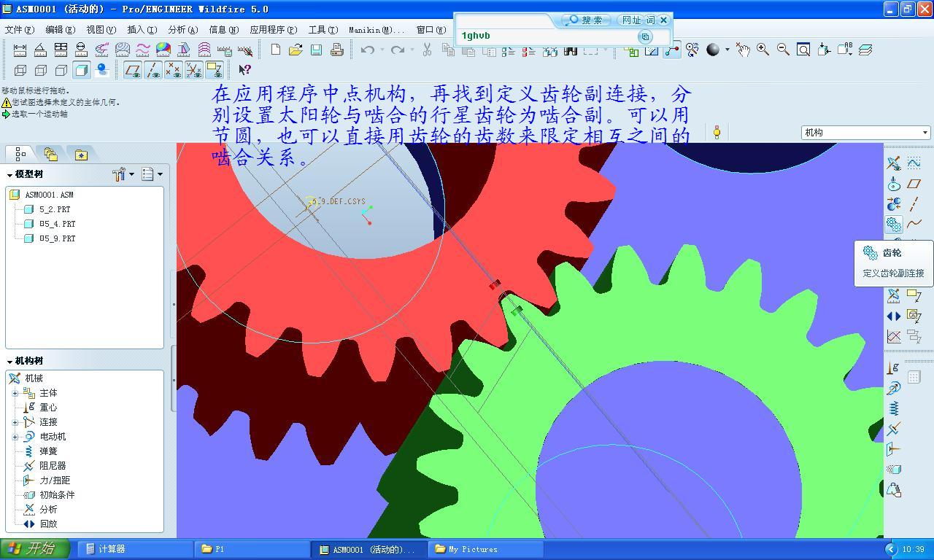Viewport: 934px width, 560px height.
Task: Open the shading style dropdown arrow
Action: click(x=727, y=50)
